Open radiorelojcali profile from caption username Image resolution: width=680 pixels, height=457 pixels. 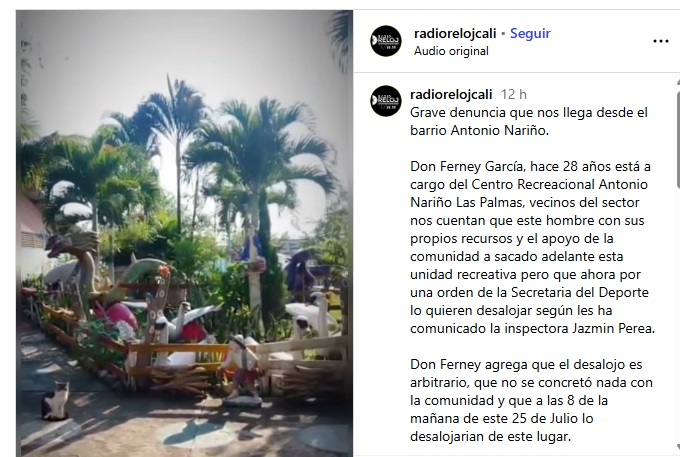[451, 94]
